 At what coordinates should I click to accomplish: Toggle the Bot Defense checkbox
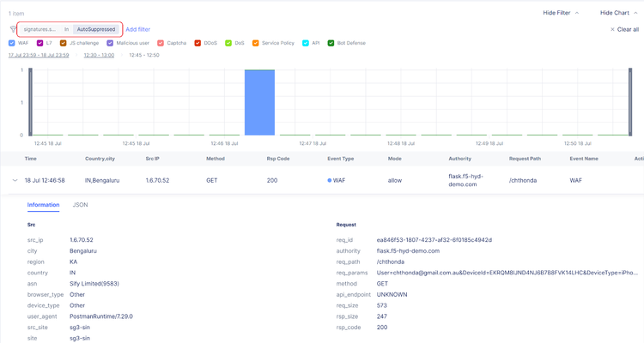[x=331, y=43]
